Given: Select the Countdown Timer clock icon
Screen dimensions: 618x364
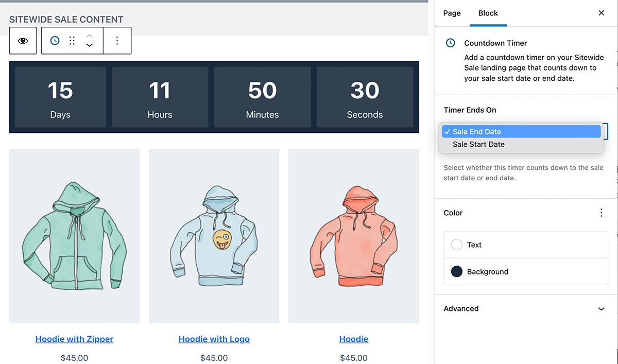Looking at the screenshot, I should coord(54,40).
